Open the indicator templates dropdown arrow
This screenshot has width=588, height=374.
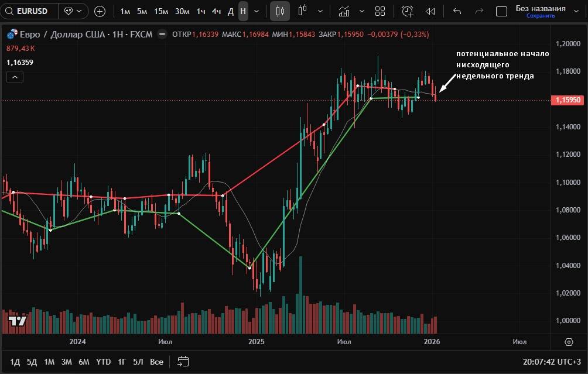[361, 11]
